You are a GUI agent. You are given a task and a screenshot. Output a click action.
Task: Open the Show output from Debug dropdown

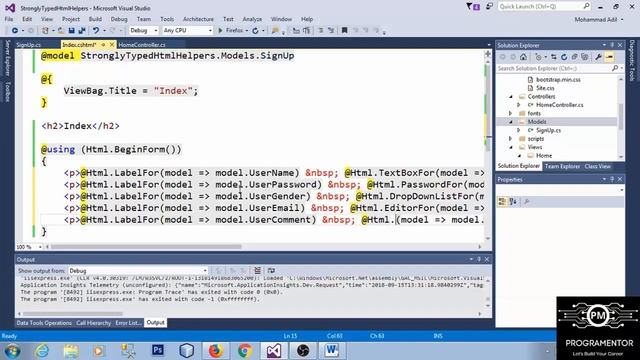click(x=138, y=271)
